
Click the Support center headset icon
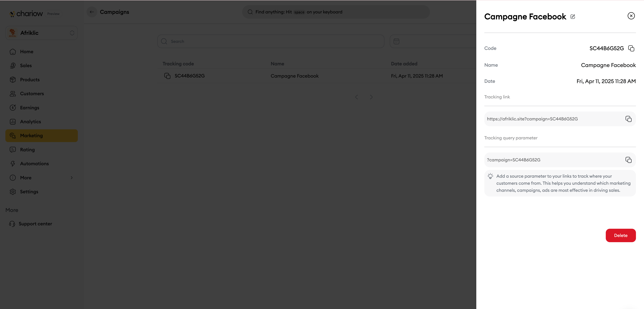(12, 224)
